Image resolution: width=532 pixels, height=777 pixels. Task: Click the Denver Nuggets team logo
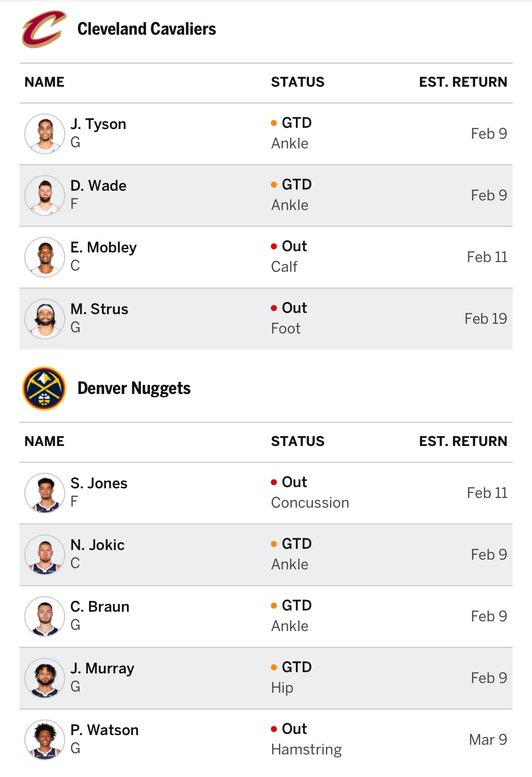(44, 388)
